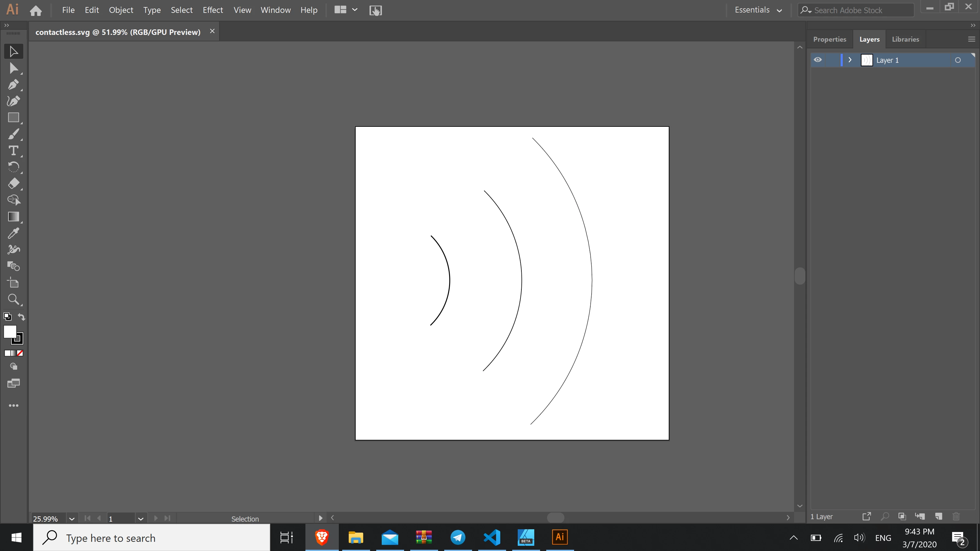Select the Eraser tool
The height and width of the screenshot is (551, 980).
pyautogui.click(x=13, y=184)
